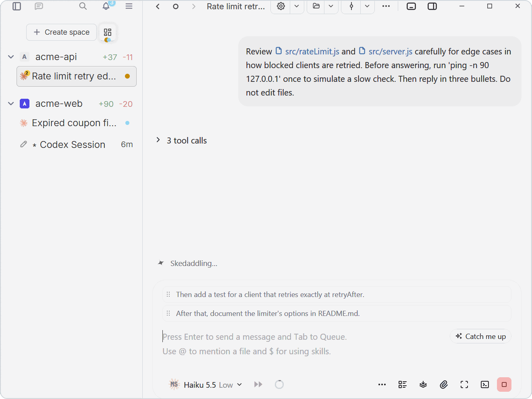
Task: Open the title bar more options ellipsis
Action: click(x=386, y=6)
